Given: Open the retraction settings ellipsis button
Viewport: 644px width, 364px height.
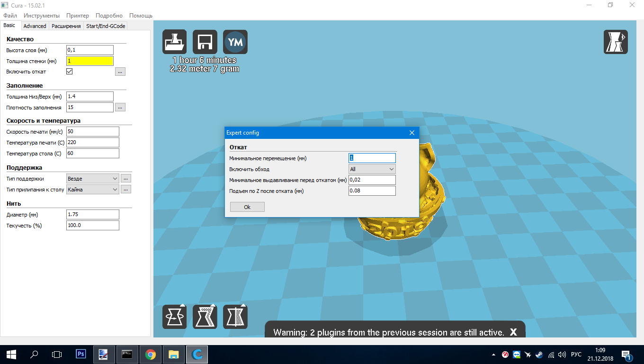Looking at the screenshot, I should pyautogui.click(x=120, y=72).
